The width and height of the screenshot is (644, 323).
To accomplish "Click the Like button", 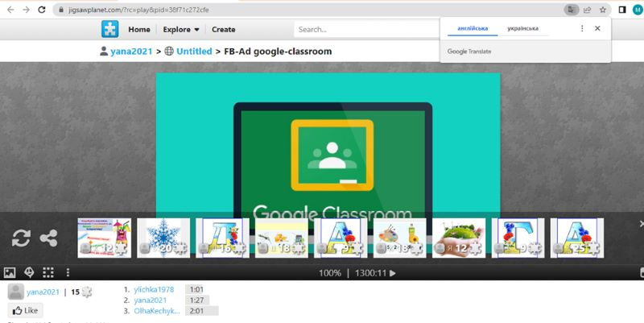I will [26, 311].
